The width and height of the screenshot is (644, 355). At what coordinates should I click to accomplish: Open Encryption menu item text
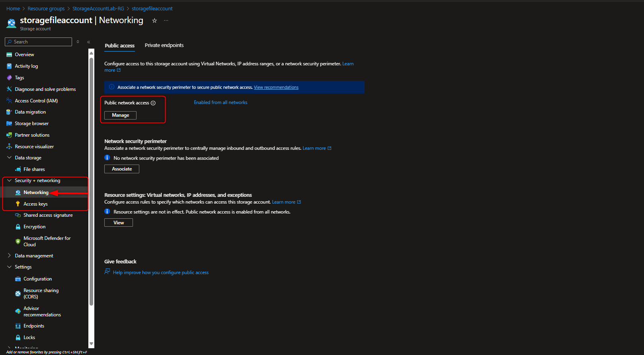(x=35, y=227)
